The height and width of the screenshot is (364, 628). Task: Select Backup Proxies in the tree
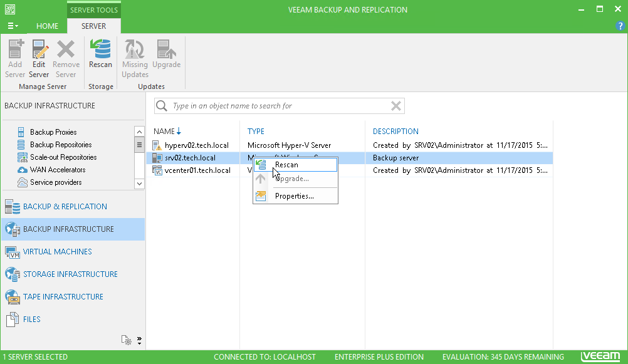[53, 132]
